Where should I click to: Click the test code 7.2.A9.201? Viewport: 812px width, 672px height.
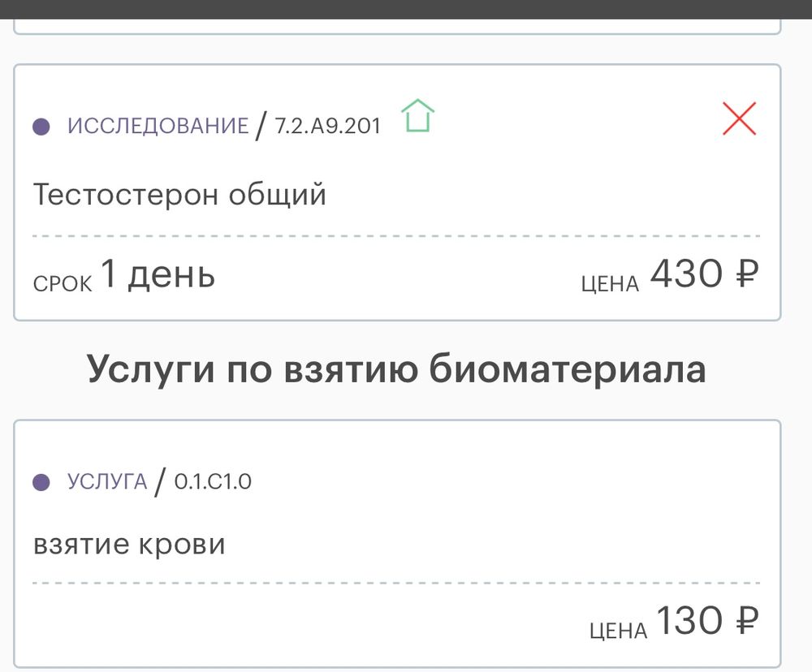click(328, 124)
